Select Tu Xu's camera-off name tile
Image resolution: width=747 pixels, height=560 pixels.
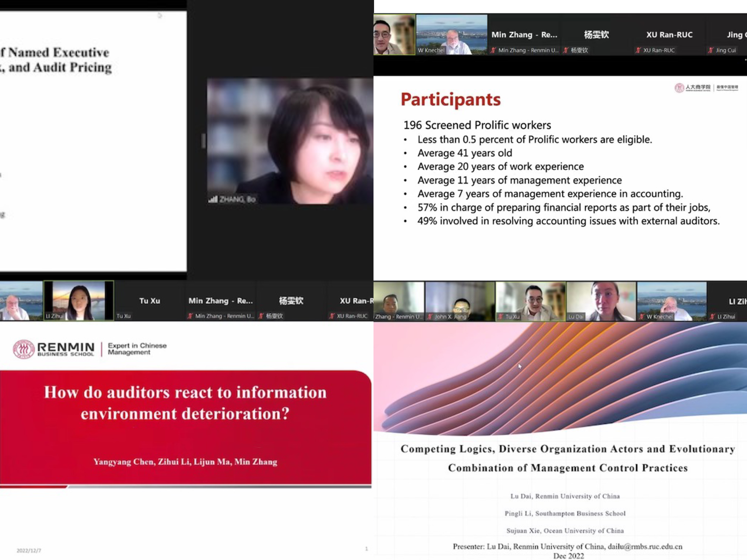tap(150, 300)
